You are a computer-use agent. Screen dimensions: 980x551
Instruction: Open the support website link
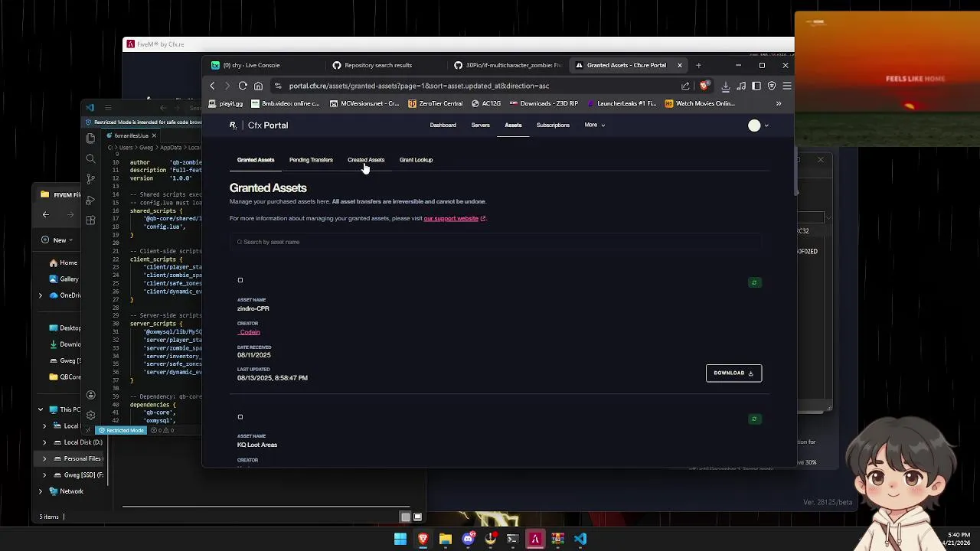pyautogui.click(x=451, y=219)
